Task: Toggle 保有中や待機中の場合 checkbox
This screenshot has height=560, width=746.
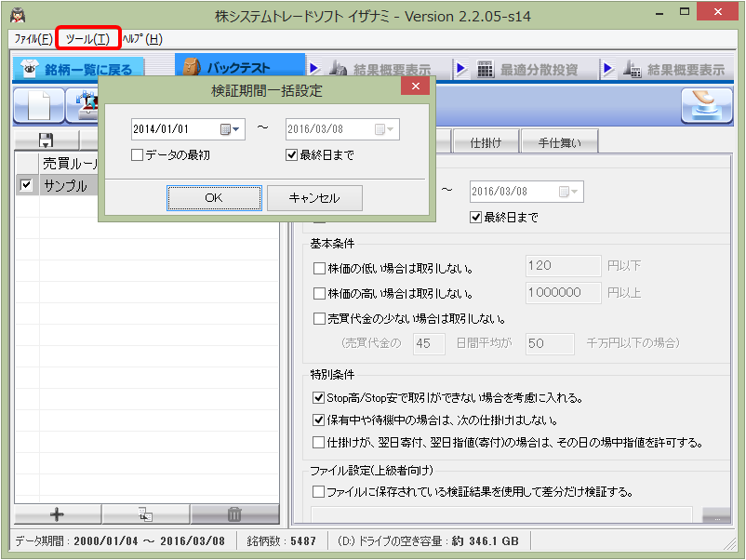Action: pyautogui.click(x=318, y=420)
